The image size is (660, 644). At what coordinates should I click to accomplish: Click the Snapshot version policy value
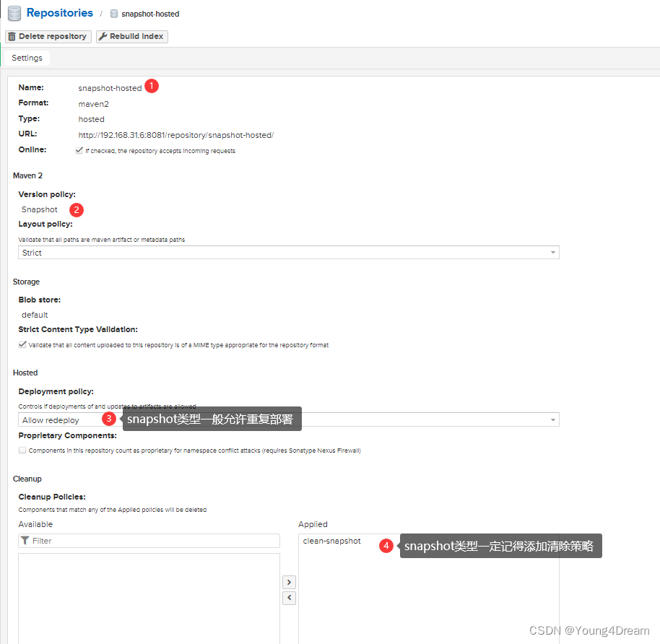click(40, 209)
